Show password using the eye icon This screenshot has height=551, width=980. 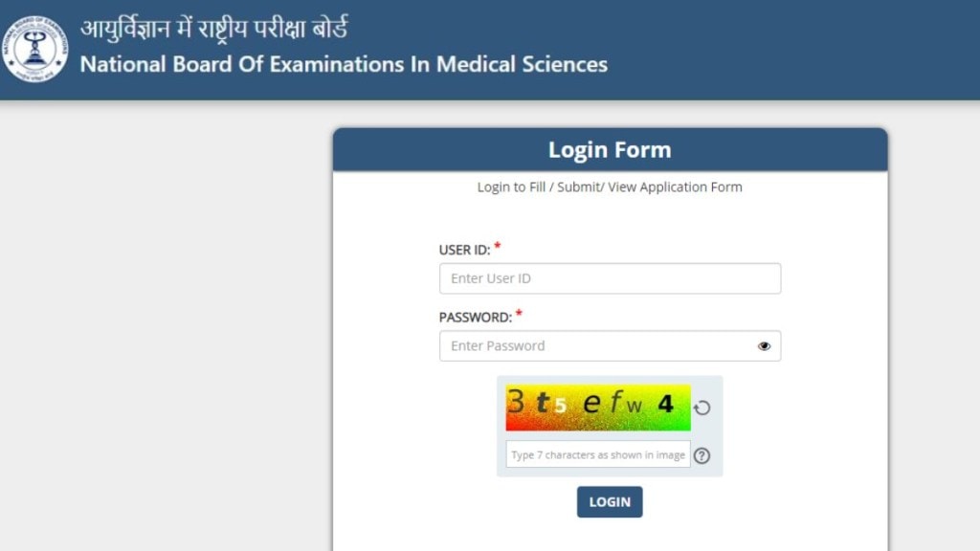[x=764, y=346]
